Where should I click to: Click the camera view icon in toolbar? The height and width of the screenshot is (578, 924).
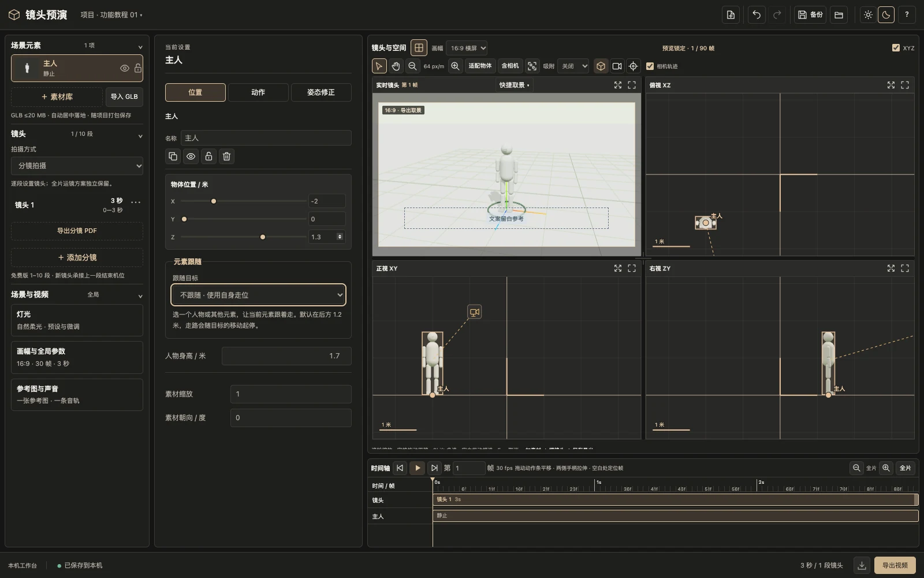617,66
